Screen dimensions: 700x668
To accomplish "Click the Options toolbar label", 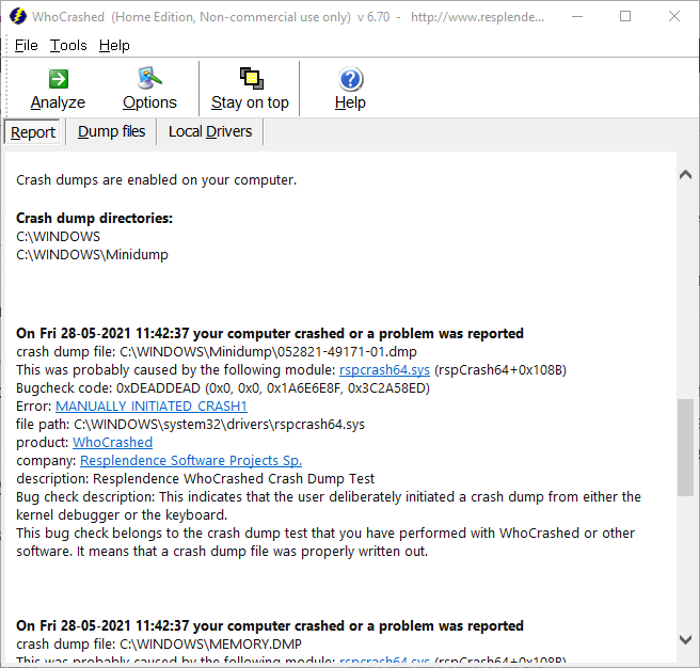I will [x=150, y=103].
